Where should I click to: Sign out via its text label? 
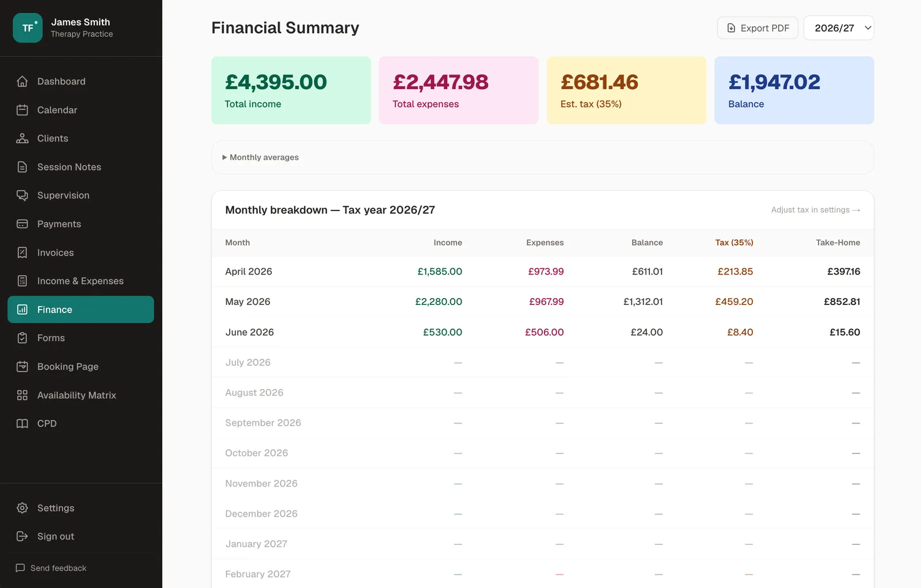coord(56,536)
